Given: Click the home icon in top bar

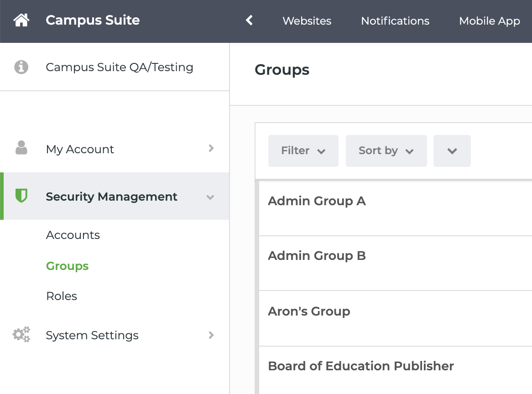Looking at the screenshot, I should click(x=21, y=21).
